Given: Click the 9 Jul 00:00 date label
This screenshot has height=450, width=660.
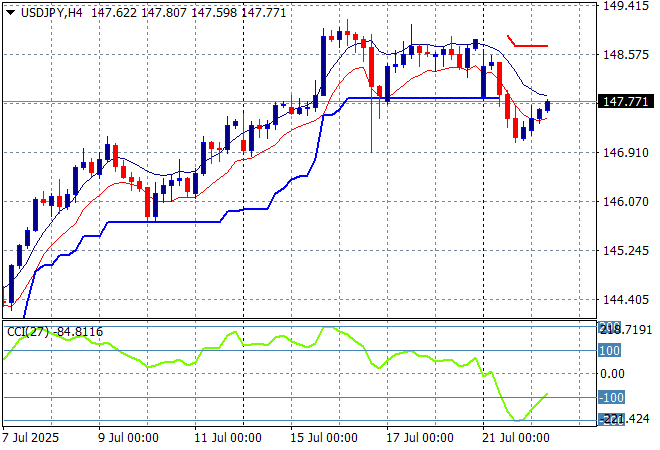Looking at the screenshot, I should [128, 437].
